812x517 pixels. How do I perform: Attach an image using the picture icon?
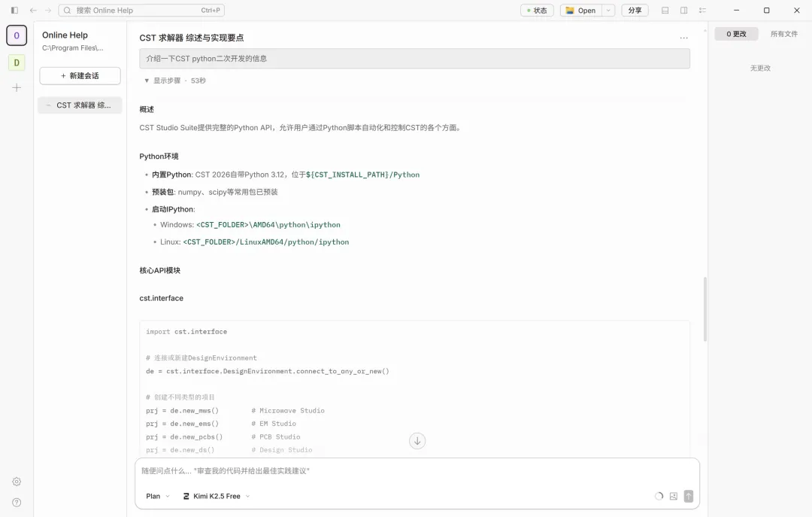point(673,496)
